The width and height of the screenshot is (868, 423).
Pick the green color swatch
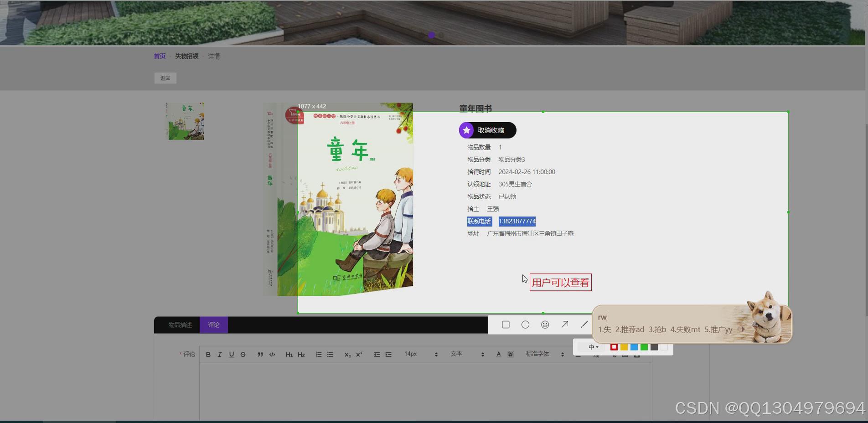click(x=643, y=347)
